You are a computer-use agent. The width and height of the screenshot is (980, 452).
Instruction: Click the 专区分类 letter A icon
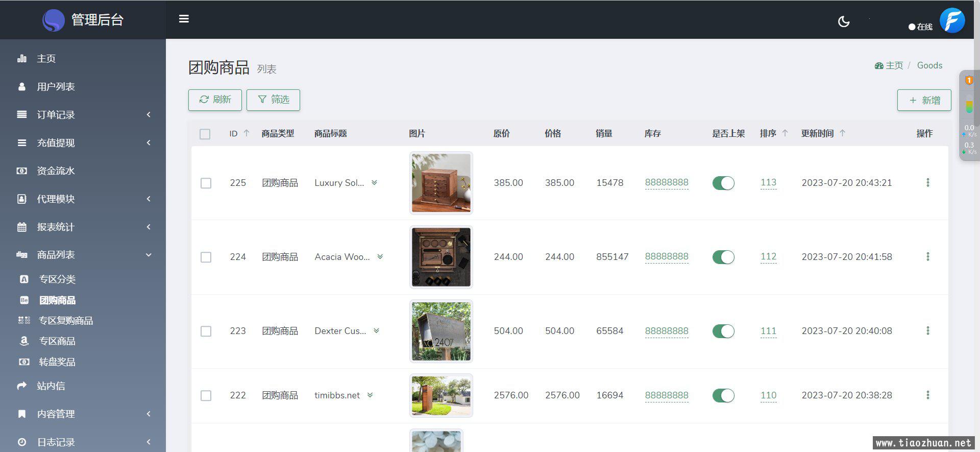24,279
